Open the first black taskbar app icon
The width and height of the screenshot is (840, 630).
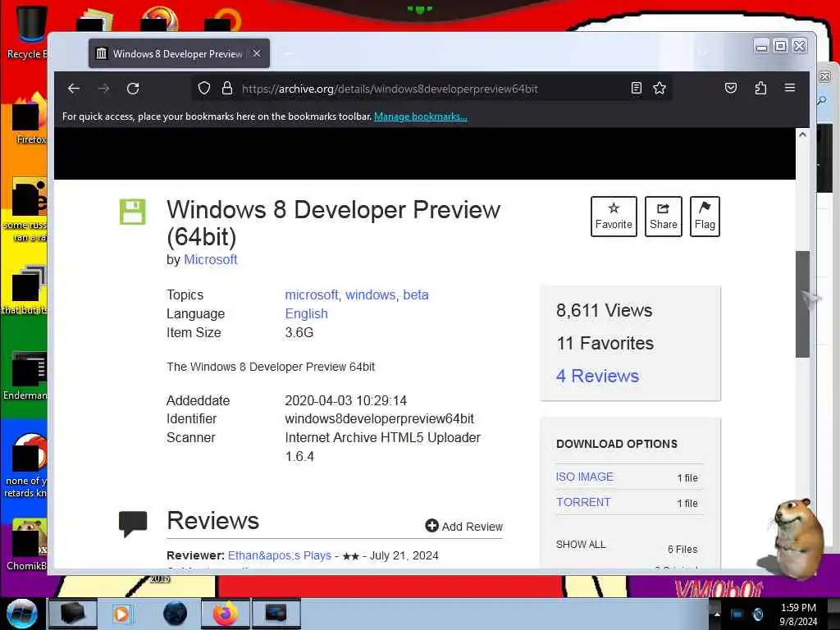(x=73, y=614)
